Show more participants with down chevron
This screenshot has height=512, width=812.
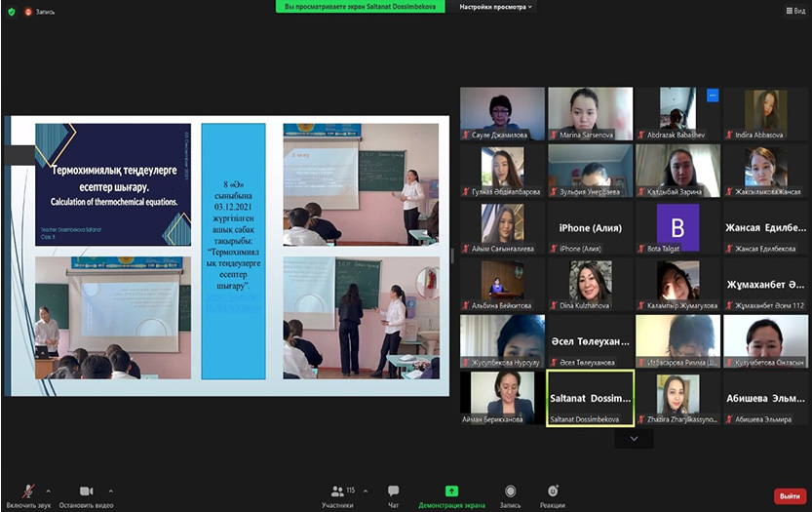click(635, 439)
